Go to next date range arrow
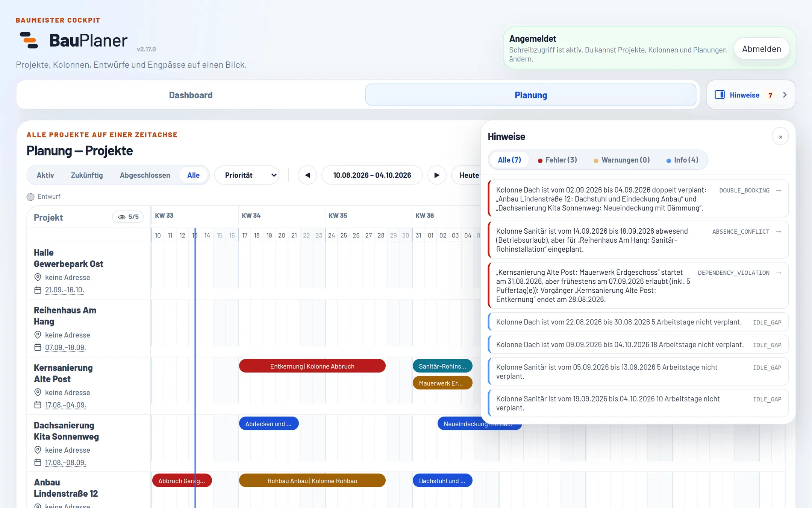Image resolution: width=812 pixels, height=508 pixels. (x=437, y=175)
